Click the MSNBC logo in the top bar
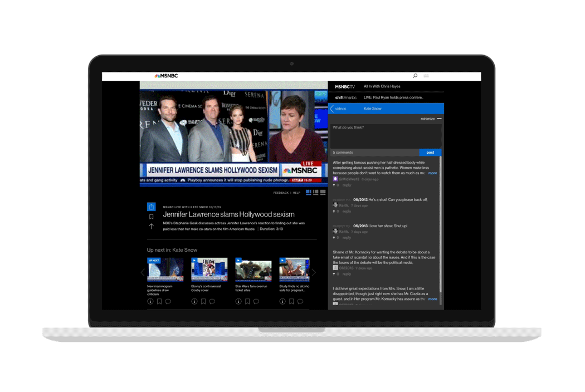This screenshot has width=585, height=392. [x=167, y=76]
